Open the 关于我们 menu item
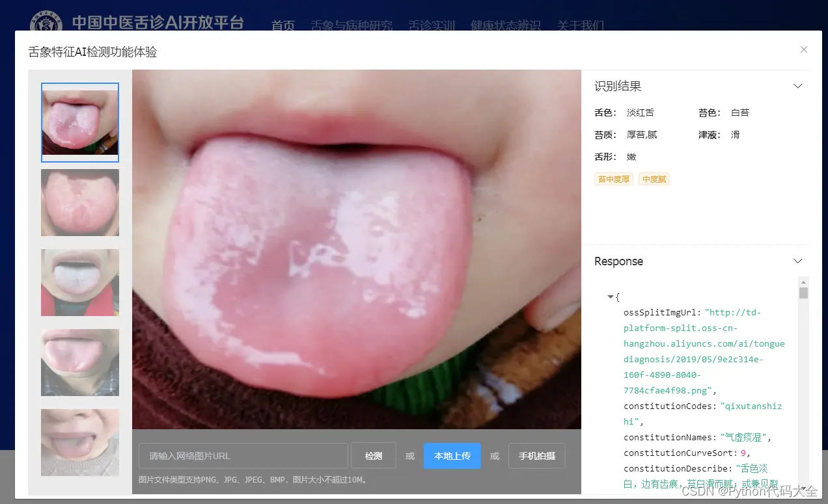Viewport: 828px width, 504px height. (581, 26)
